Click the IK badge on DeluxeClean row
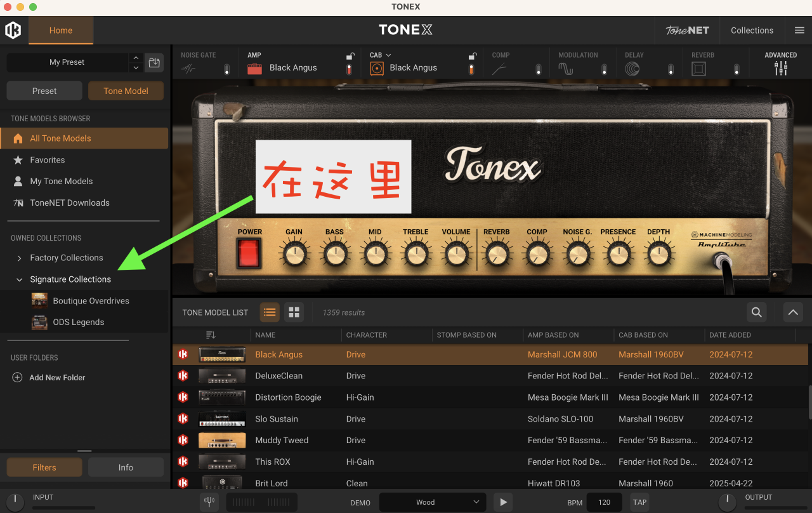The height and width of the screenshot is (513, 812). tap(183, 376)
